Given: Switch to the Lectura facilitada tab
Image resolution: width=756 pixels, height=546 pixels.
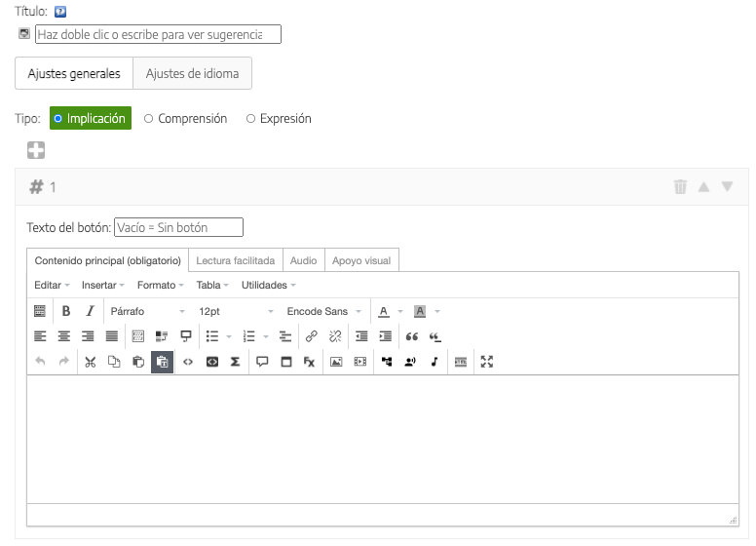Looking at the screenshot, I should (x=235, y=261).
